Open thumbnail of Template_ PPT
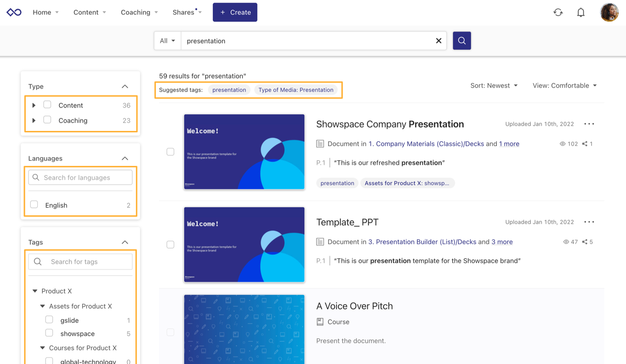 pyautogui.click(x=244, y=245)
